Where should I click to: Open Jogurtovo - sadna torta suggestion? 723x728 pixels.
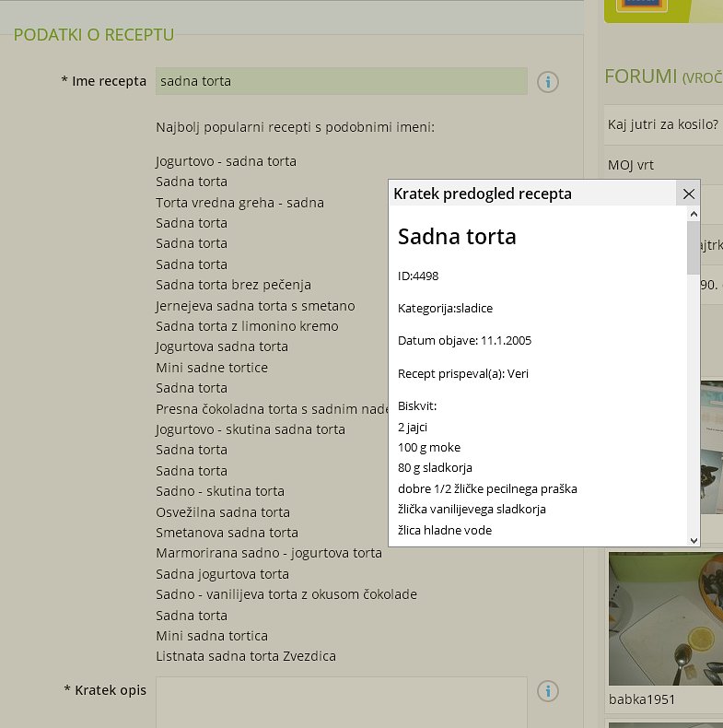(226, 161)
